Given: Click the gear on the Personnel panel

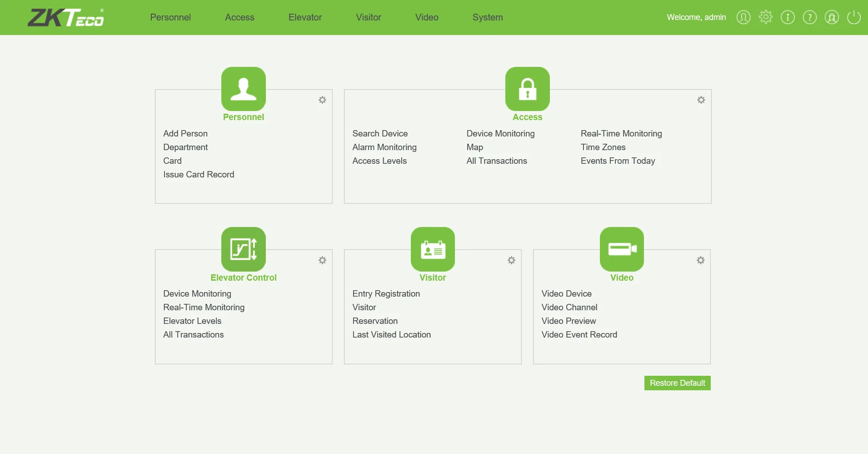Looking at the screenshot, I should click(x=322, y=100).
